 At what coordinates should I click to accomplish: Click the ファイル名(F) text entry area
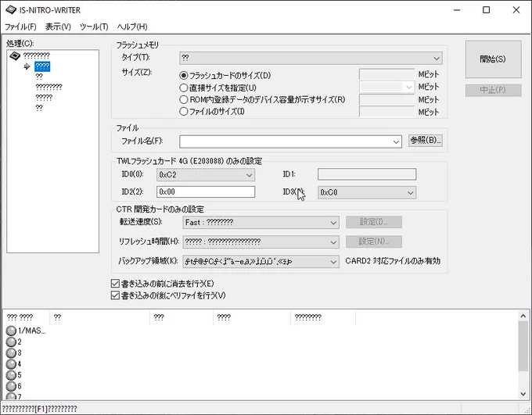pos(285,141)
